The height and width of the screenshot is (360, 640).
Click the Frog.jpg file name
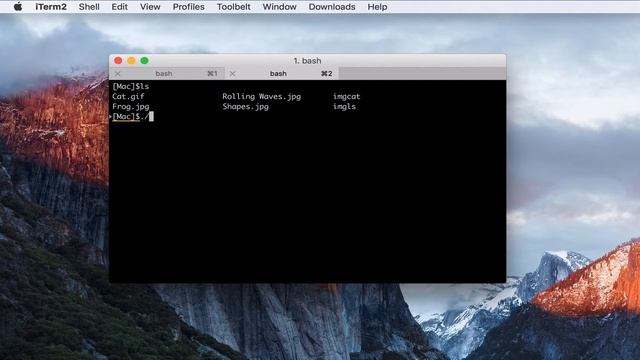click(131, 107)
